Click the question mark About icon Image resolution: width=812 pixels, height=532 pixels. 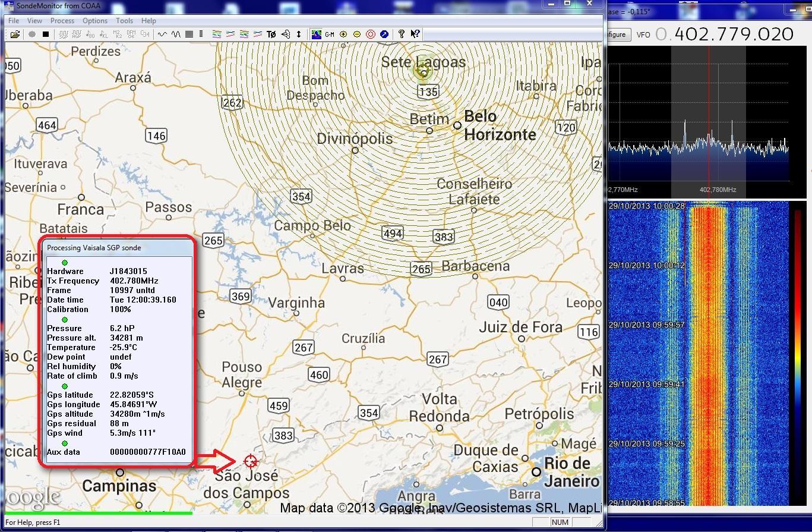[402, 34]
